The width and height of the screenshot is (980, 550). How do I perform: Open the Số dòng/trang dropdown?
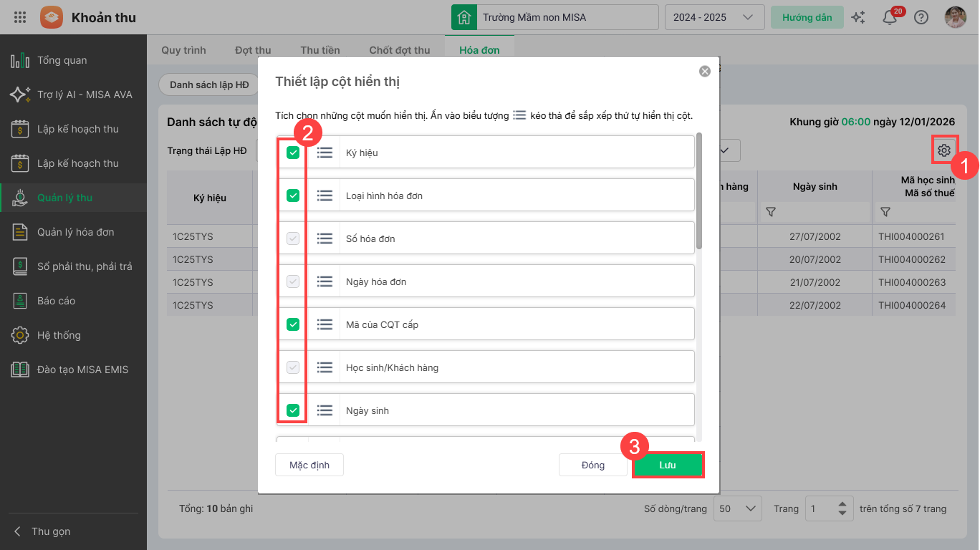click(x=737, y=508)
